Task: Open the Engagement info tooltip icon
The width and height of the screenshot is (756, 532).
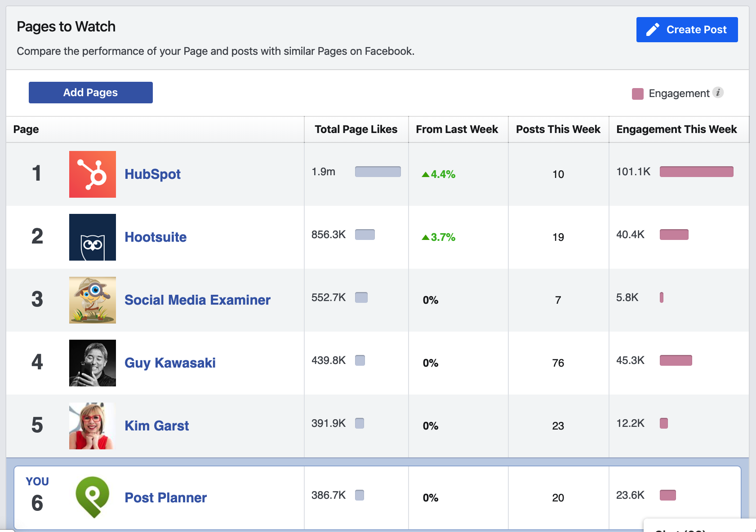Action: [719, 93]
